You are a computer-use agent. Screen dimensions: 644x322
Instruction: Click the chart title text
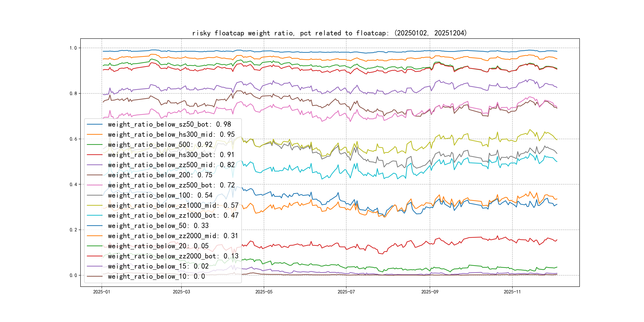click(x=330, y=33)
